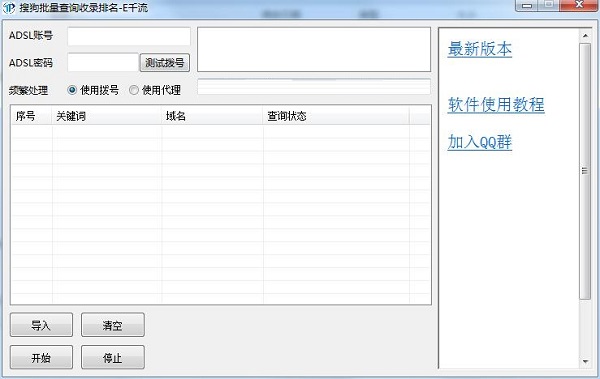This screenshot has width=600, height=379.
Task: Click the 测试拨号 button
Action: pyautogui.click(x=165, y=62)
